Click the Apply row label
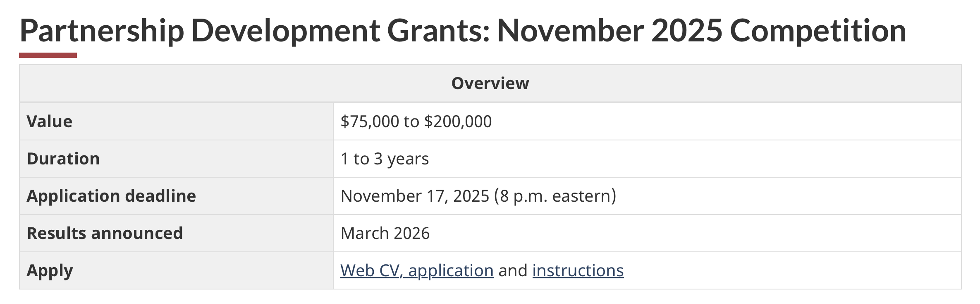Image resolution: width=980 pixels, height=304 pixels. pos(50,271)
